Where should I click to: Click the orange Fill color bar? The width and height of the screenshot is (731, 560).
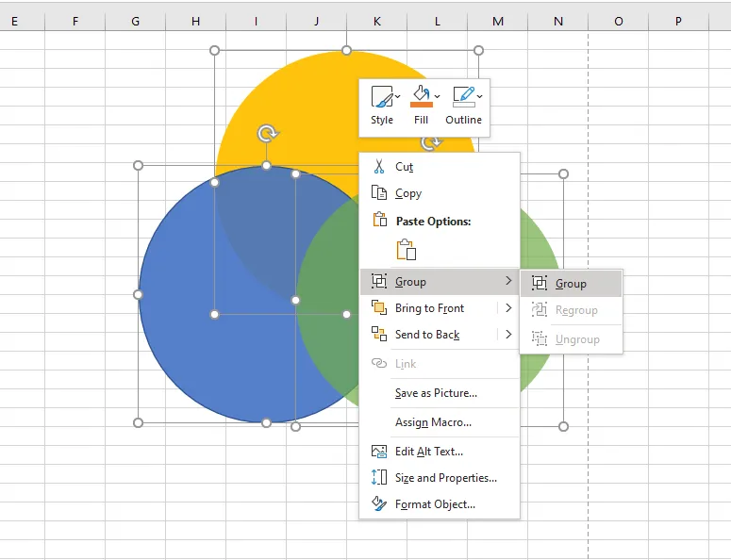pyautogui.click(x=421, y=106)
